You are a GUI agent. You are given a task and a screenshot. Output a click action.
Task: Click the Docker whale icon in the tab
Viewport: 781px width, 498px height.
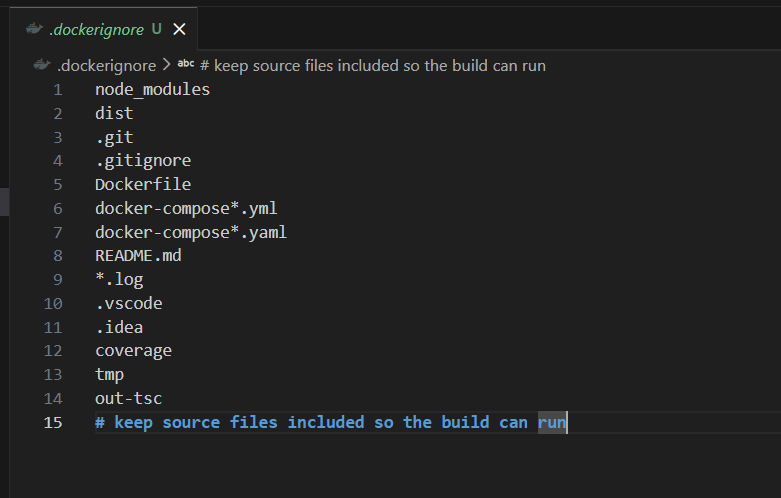pyautogui.click(x=34, y=29)
